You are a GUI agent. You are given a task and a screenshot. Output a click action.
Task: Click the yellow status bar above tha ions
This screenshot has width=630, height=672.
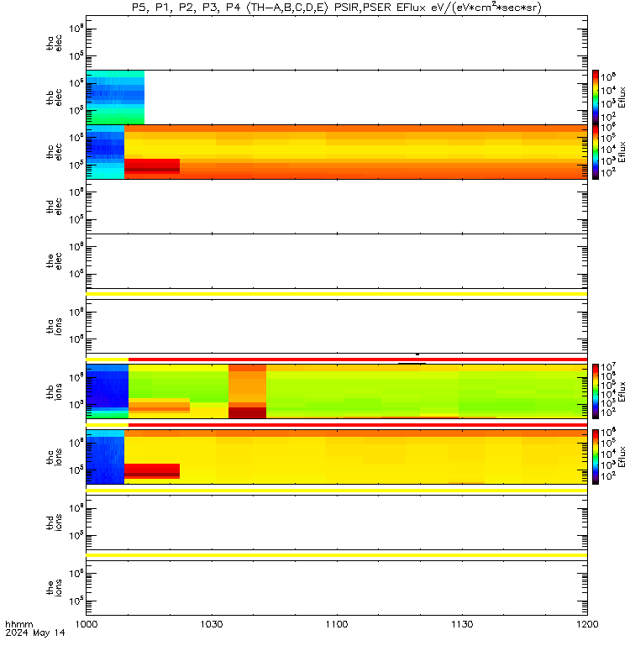click(337, 294)
